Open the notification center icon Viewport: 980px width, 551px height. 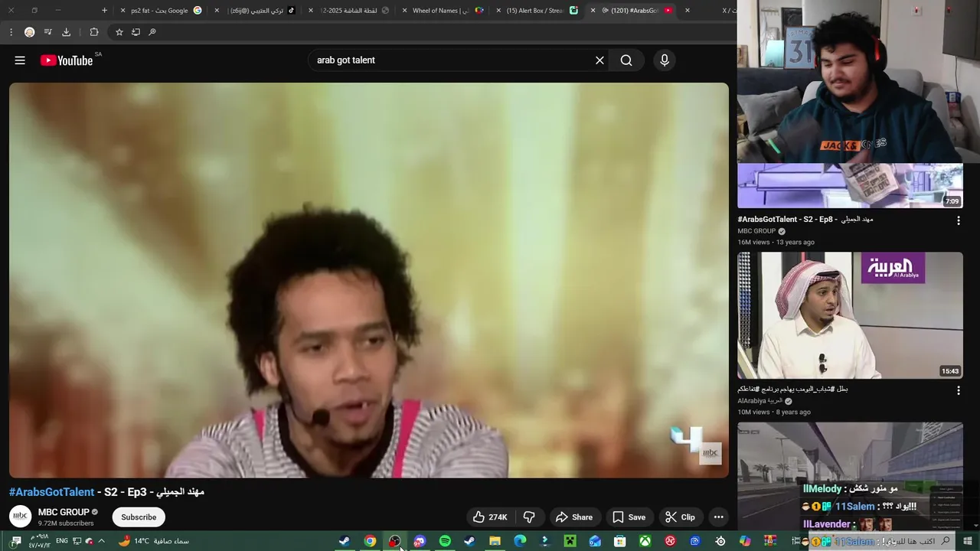pyautogui.click(x=15, y=541)
